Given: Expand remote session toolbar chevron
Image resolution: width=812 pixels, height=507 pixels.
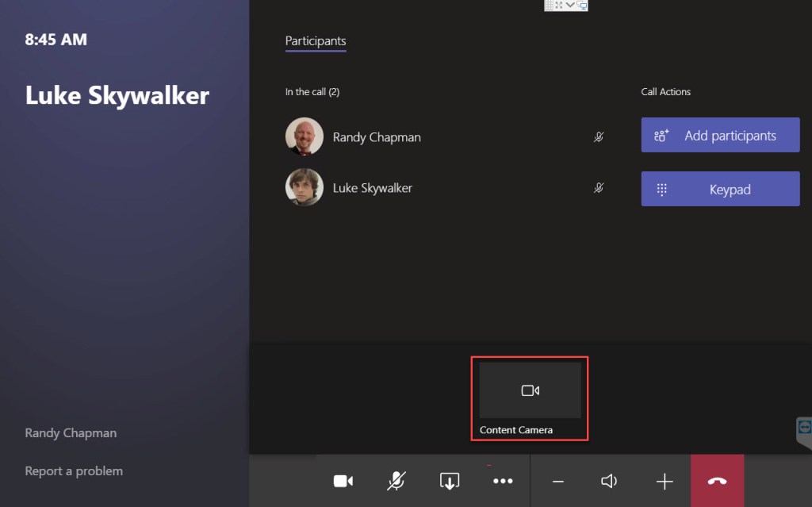Looking at the screenshot, I should [x=569, y=6].
